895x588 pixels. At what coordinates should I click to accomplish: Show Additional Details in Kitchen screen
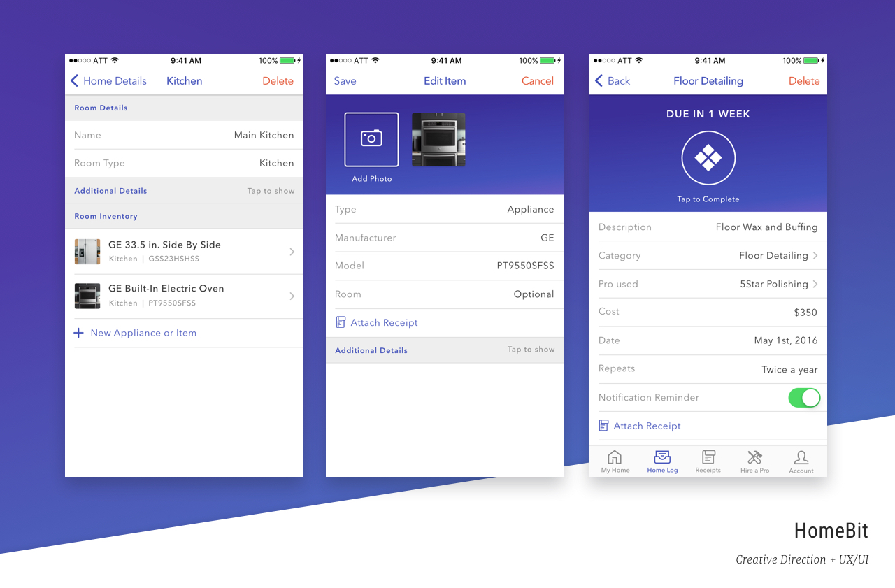click(x=271, y=191)
